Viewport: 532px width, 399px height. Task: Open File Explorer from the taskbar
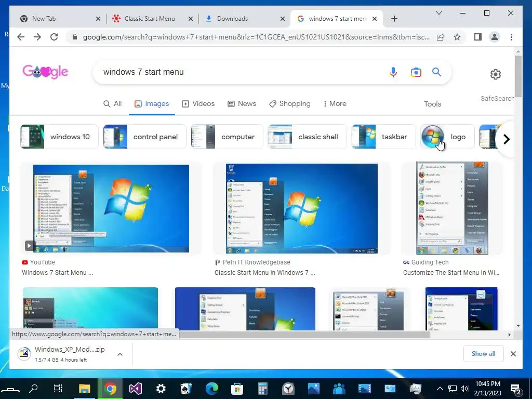click(x=85, y=389)
